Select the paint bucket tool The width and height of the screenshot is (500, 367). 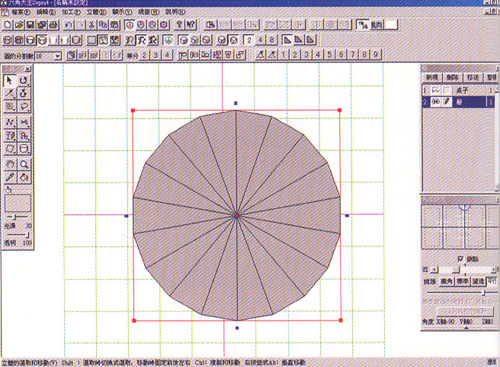click(24, 177)
